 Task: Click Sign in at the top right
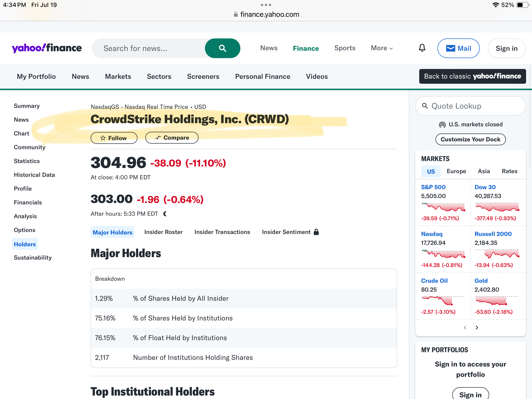(x=507, y=48)
